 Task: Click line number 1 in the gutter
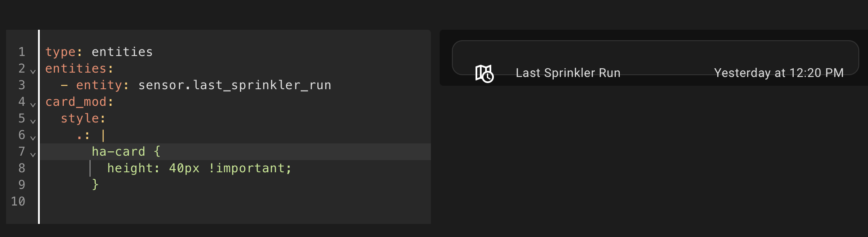coord(21,52)
